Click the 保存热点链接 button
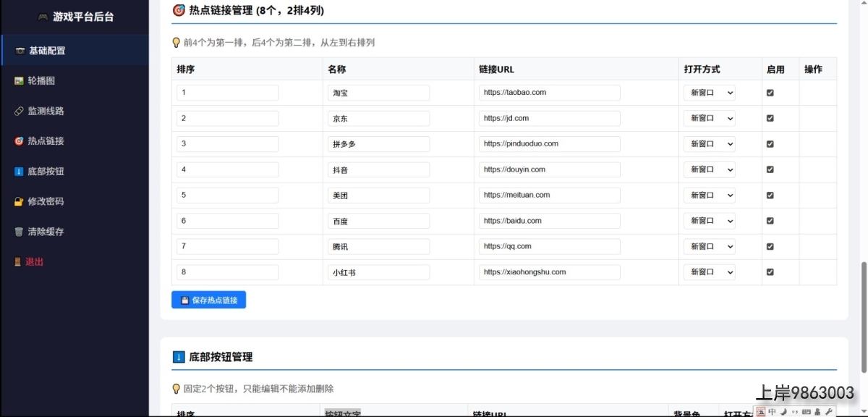Screen dimensions: 868x417 [208, 300]
